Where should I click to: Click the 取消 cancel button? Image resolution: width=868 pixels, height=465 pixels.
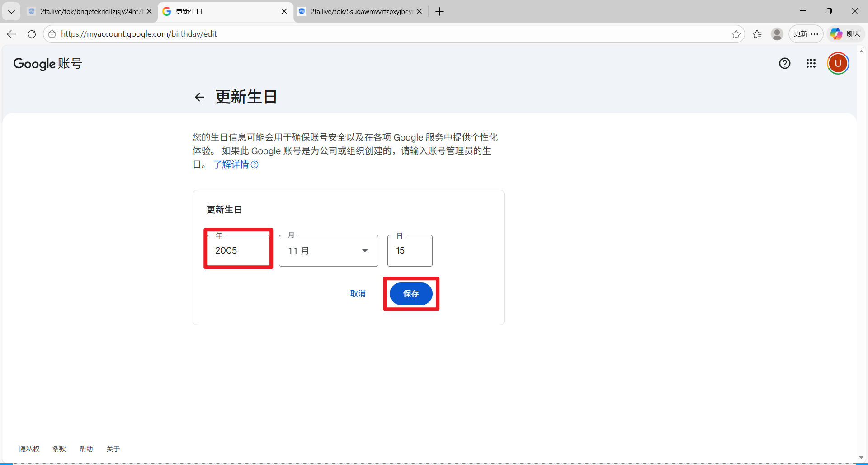click(x=358, y=294)
